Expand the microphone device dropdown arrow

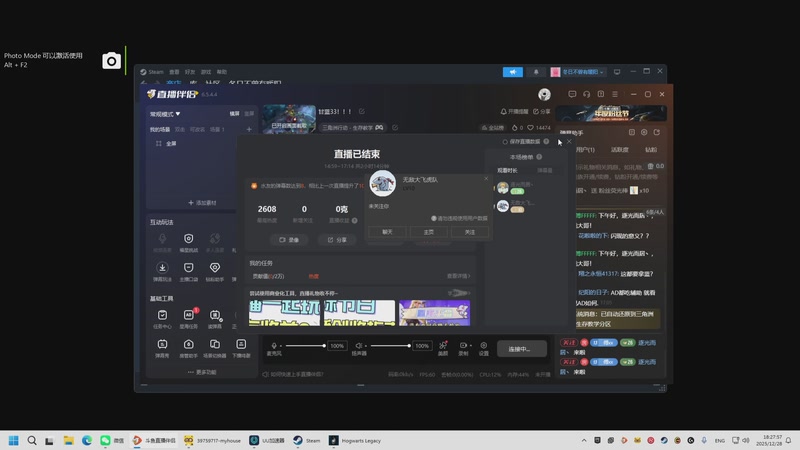281,346
